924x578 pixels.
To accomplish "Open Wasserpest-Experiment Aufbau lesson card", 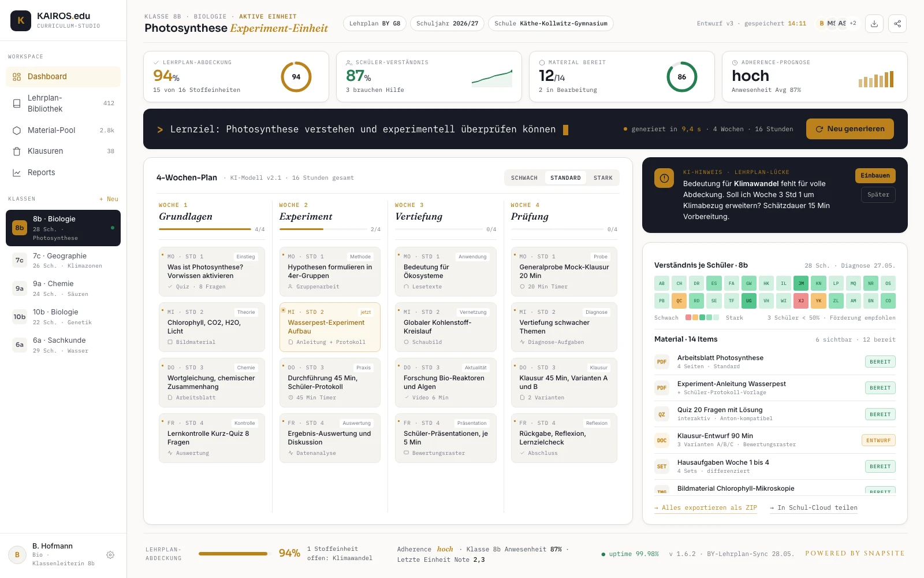I will [x=330, y=327].
